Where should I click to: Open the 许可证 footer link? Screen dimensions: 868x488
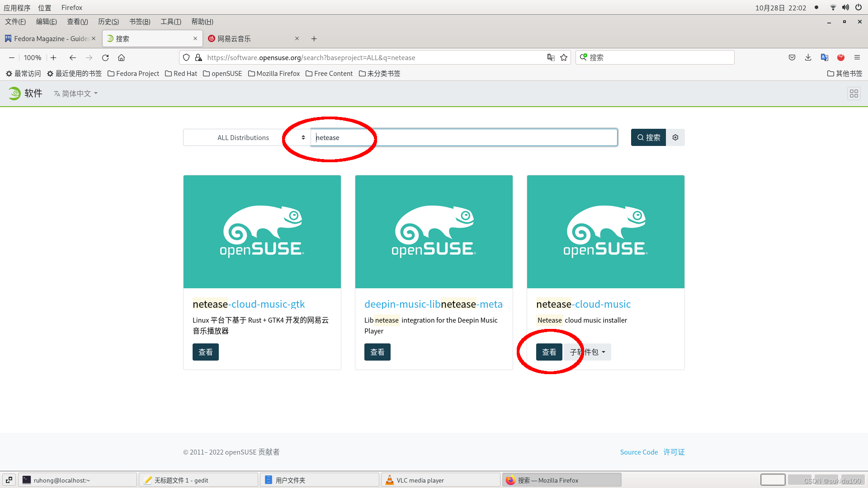674,452
